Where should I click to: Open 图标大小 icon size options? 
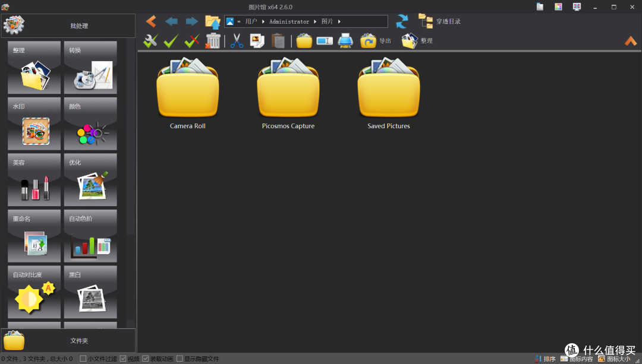(x=614, y=359)
